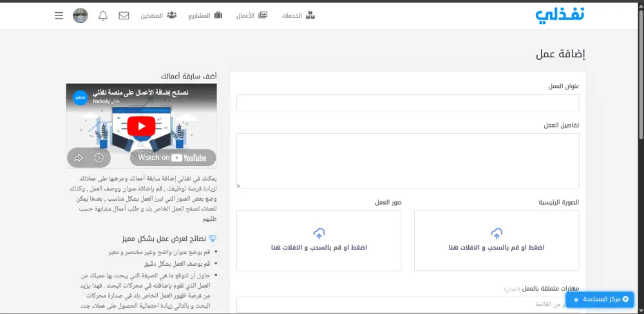This screenshot has width=644, height=314.
Task: Go to الأعمال menu item
Action: pyautogui.click(x=251, y=15)
